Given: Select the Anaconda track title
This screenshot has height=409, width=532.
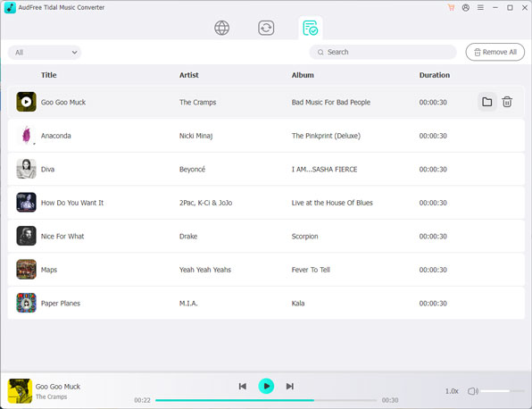Looking at the screenshot, I should point(56,136).
